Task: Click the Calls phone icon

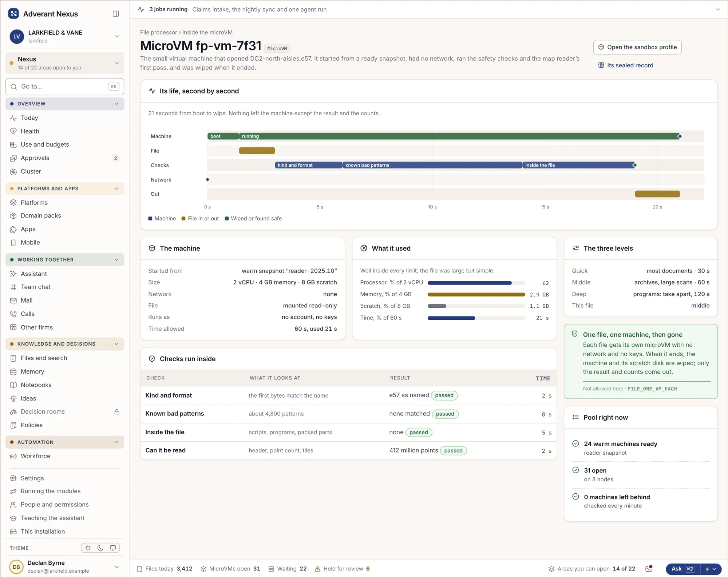Action: (13, 314)
